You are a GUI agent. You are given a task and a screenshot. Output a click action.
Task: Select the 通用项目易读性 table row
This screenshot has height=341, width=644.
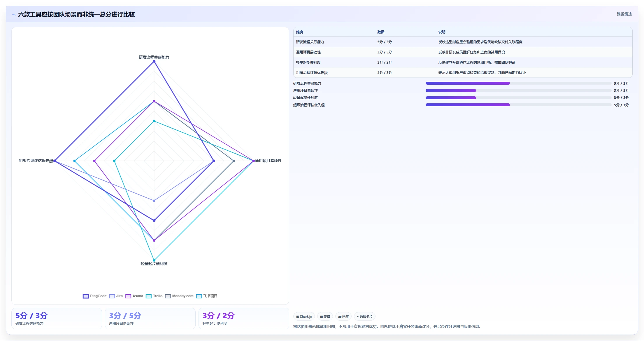[463, 52]
